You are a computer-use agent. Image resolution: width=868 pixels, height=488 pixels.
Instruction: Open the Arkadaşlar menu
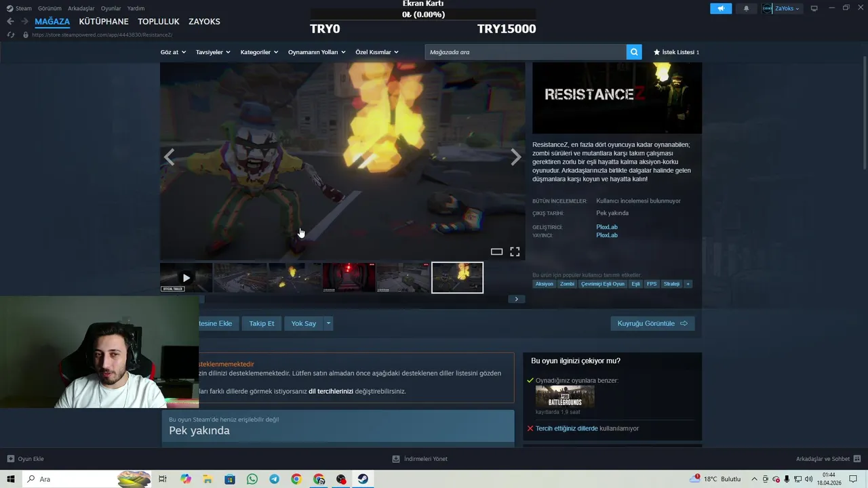[81, 9]
